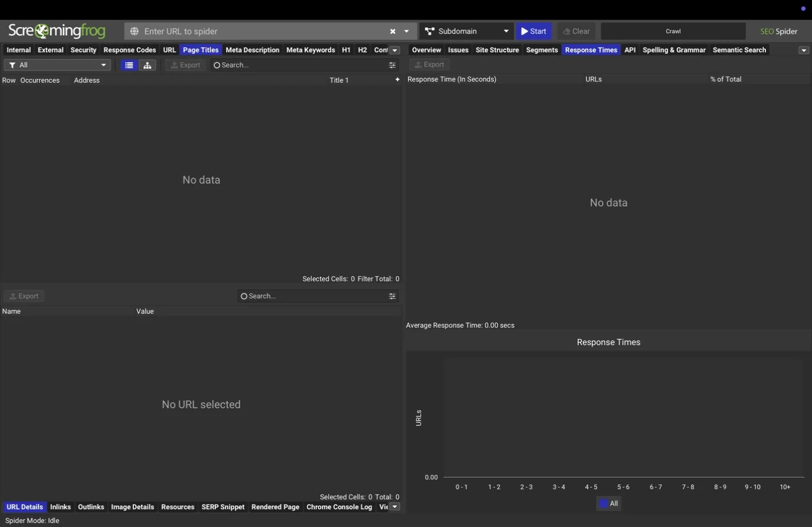Click the right panel Export button
812x527 pixels.
[430, 64]
